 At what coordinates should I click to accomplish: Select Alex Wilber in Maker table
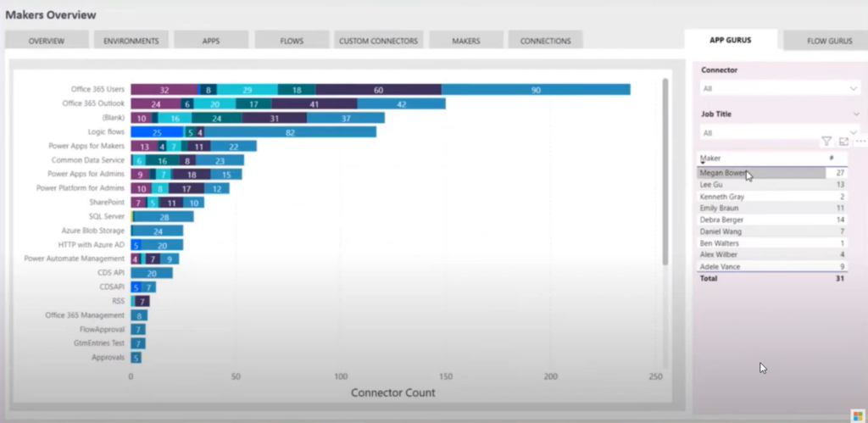click(x=772, y=254)
